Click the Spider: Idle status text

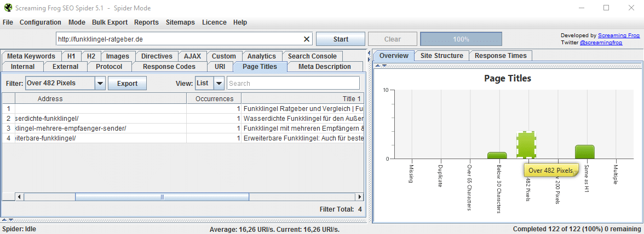(x=19, y=229)
